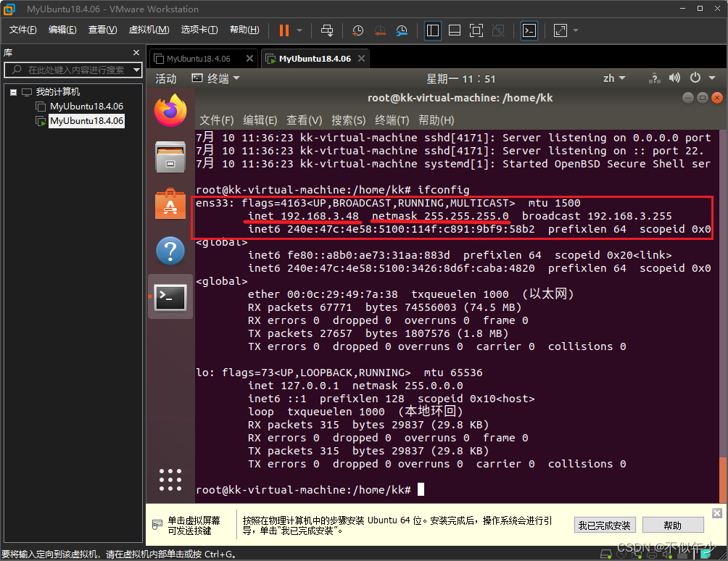Open terminal 终端(T) menu

[392, 120]
